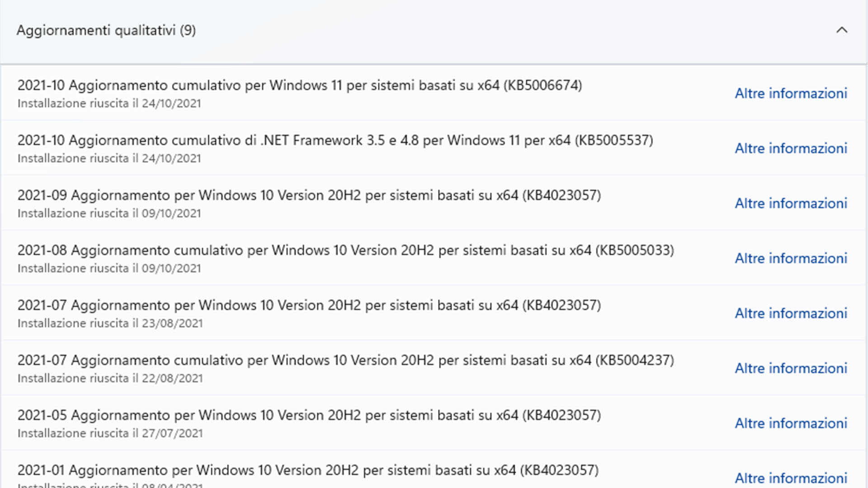
Task: Open Altre informazioni for 2021-01 KB4023057 update
Action: pos(791,478)
